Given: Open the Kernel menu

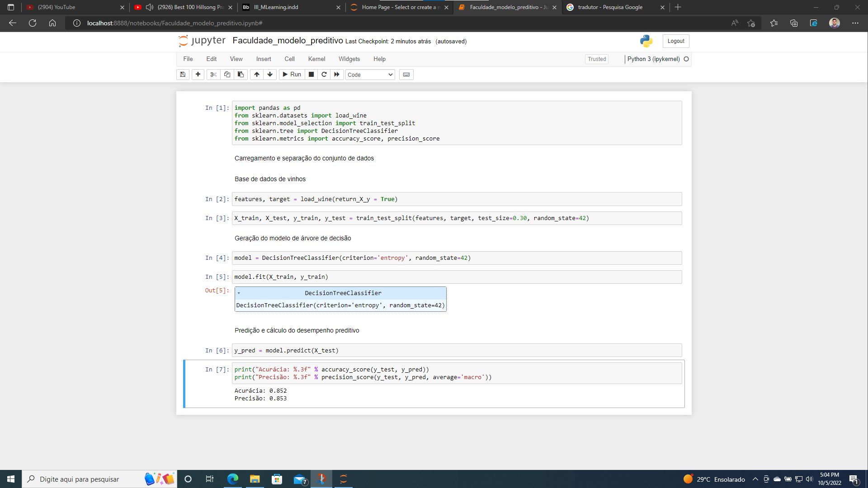Looking at the screenshot, I should pyautogui.click(x=316, y=59).
